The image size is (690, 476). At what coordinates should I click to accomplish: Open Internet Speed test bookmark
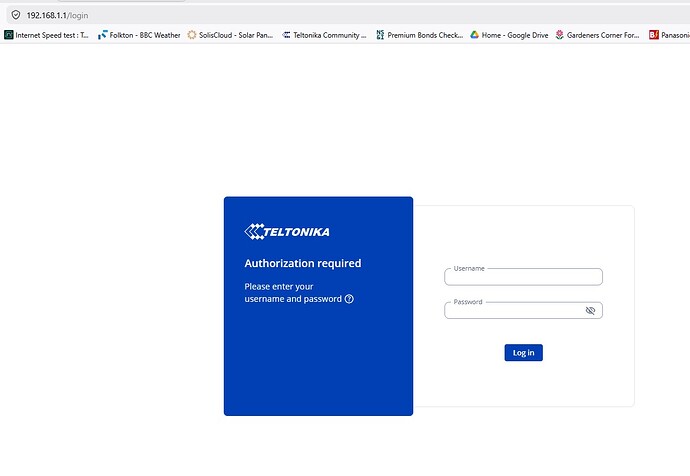(51, 35)
